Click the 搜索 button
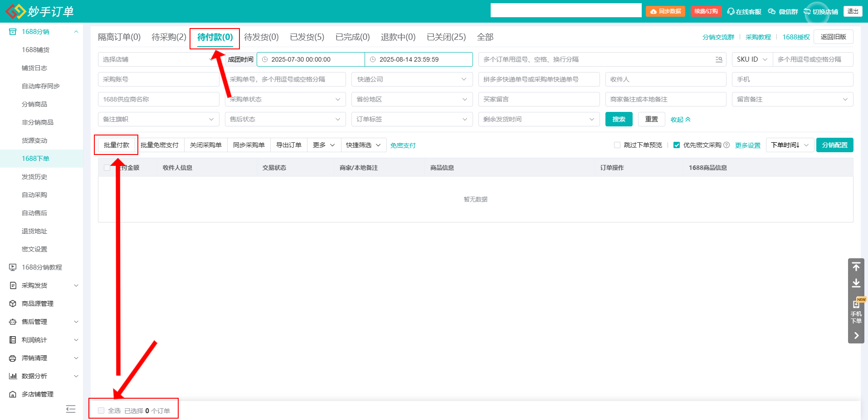The width and height of the screenshot is (868, 420). 619,119
